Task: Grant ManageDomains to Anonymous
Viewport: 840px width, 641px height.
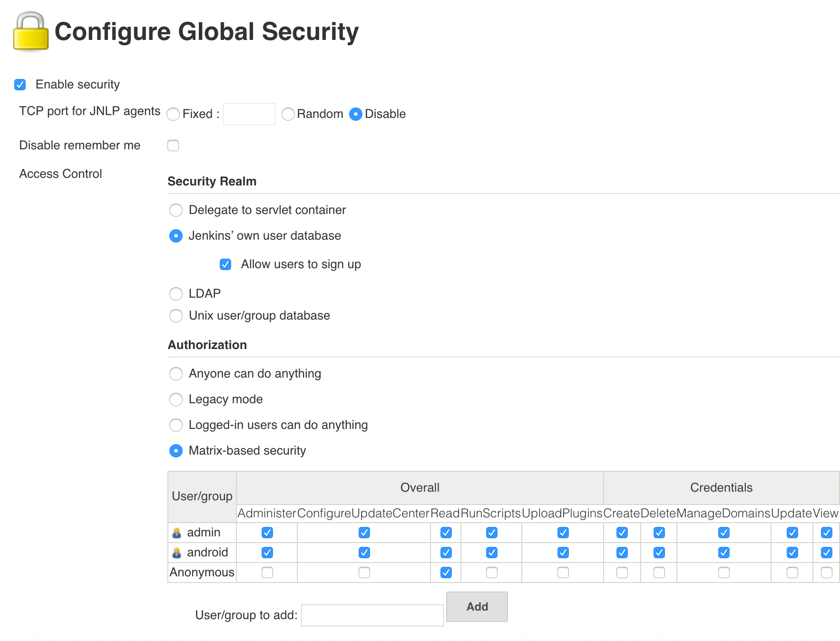Action: 724,573
